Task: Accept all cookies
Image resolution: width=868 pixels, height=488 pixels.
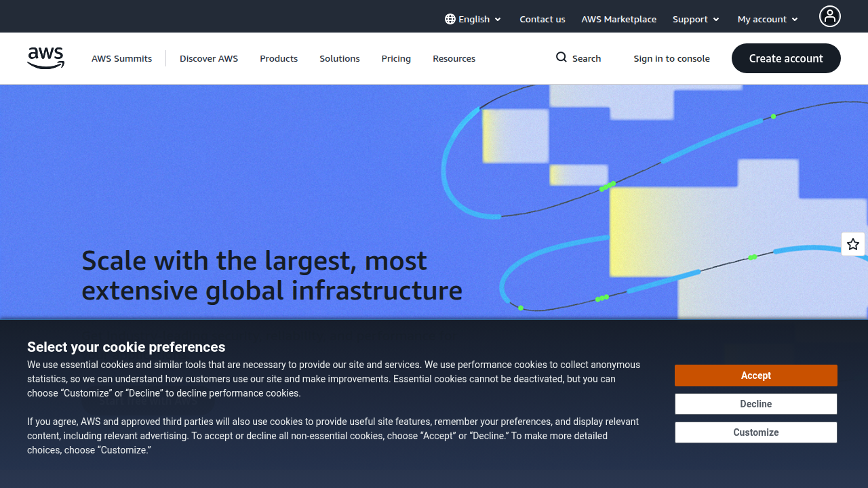Action: point(756,375)
